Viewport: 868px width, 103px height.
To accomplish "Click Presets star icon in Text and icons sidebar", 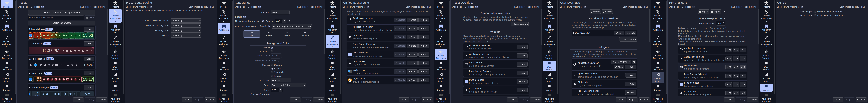I will [x=658, y=3].
